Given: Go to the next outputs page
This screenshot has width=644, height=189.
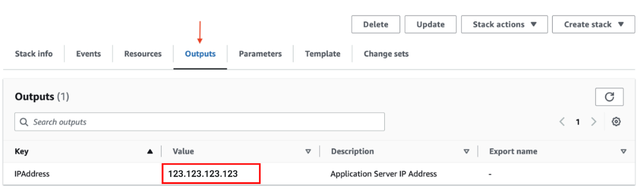Looking at the screenshot, I should (x=594, y=122).
